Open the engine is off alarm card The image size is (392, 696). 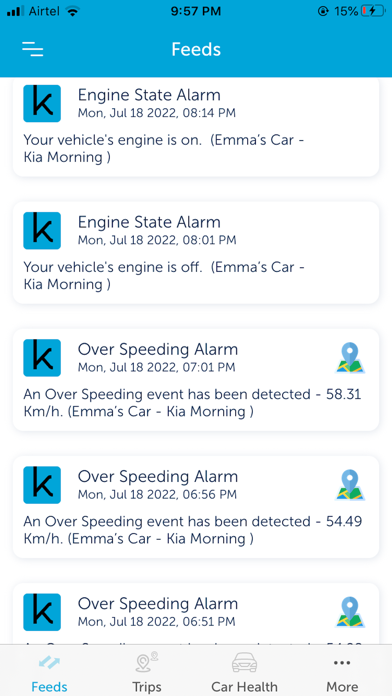(x=196, y=253)
